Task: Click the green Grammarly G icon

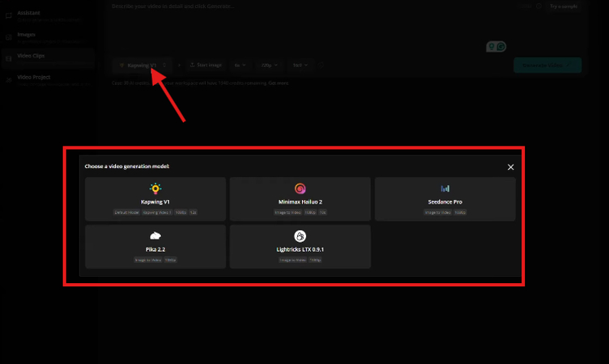Action: point(500,47)
